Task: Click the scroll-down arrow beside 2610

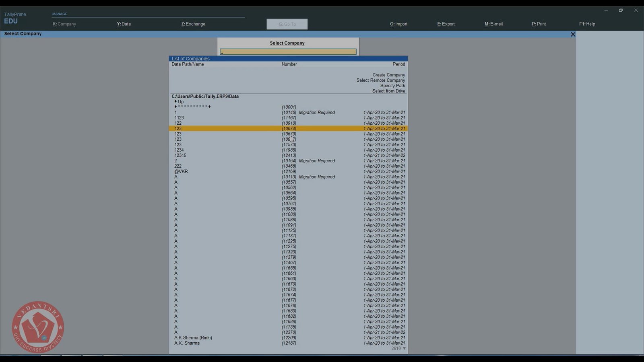Action: [404, 348]
